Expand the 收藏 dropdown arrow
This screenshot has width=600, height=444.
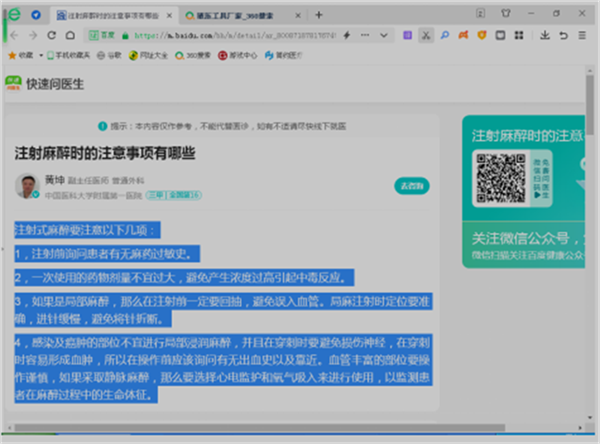tap(41, 56)
